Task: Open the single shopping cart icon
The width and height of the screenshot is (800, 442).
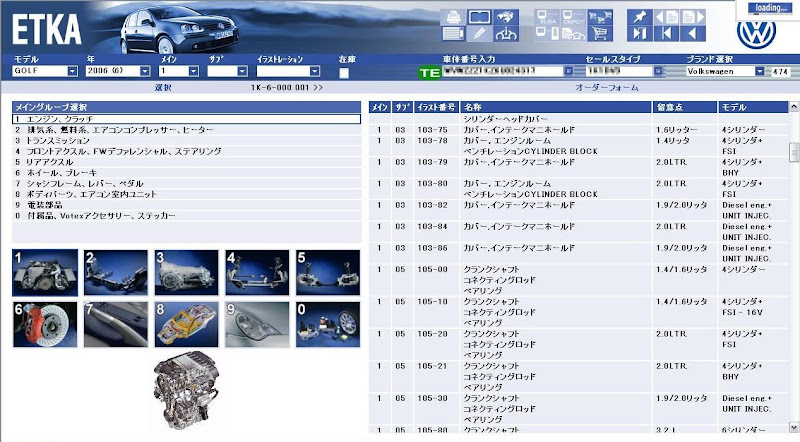Action: click(x=600, y=34)
